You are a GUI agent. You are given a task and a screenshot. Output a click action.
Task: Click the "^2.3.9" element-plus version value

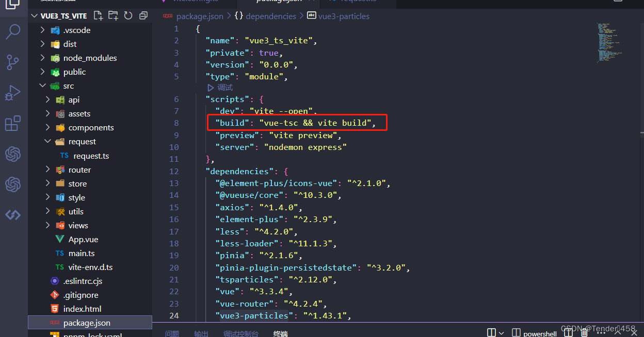[x=315, y=219]
